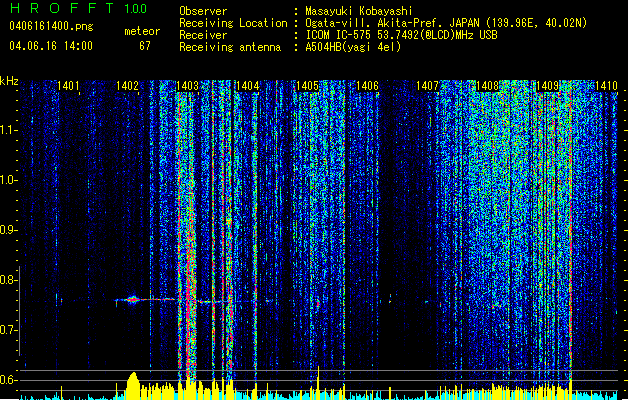629x400 pixels.
Task: Click the 0.7 kHz axis label
Action: tap(8, 330)
